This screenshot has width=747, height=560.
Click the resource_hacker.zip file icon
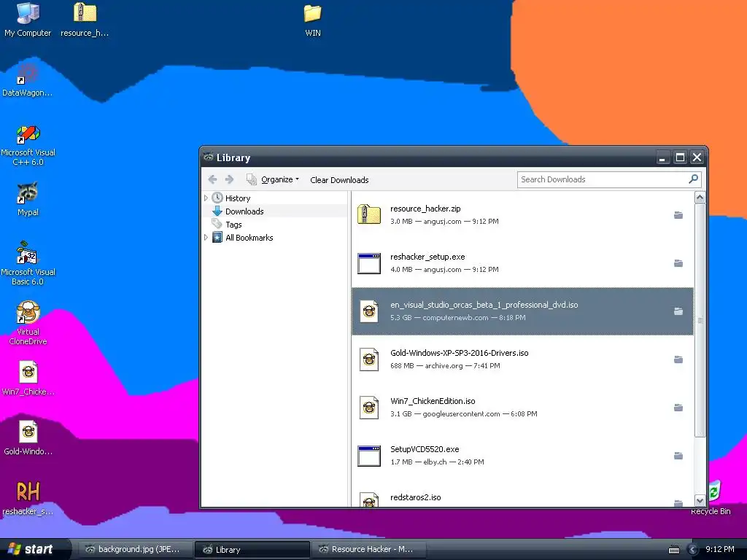[x=369, y=215]
